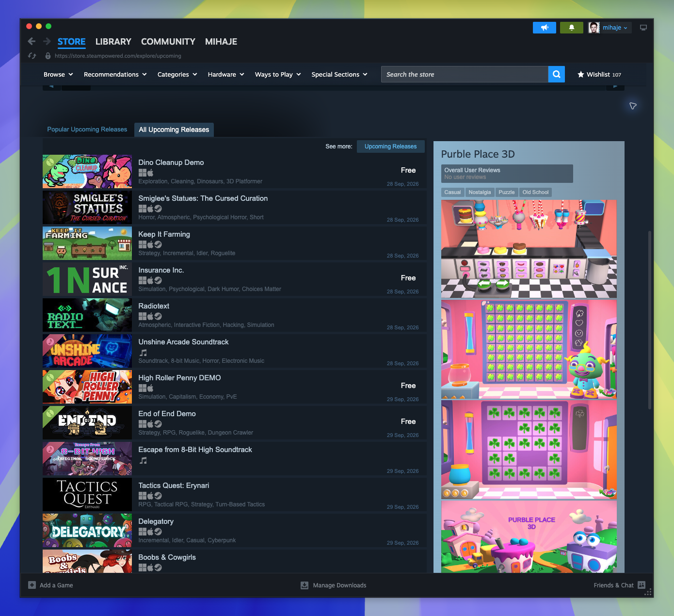
Task: Click the Wishlist star icon
Action: pos(581,74)
